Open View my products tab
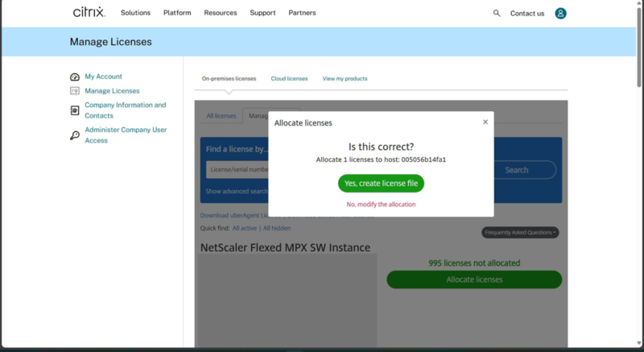644x352 pixels. click(x=345, y=78)
